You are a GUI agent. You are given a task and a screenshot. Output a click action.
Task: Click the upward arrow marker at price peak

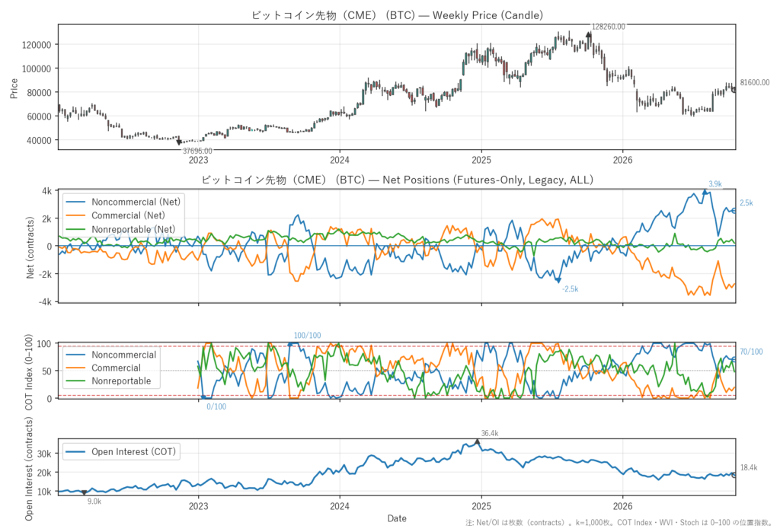pos(589,35)
